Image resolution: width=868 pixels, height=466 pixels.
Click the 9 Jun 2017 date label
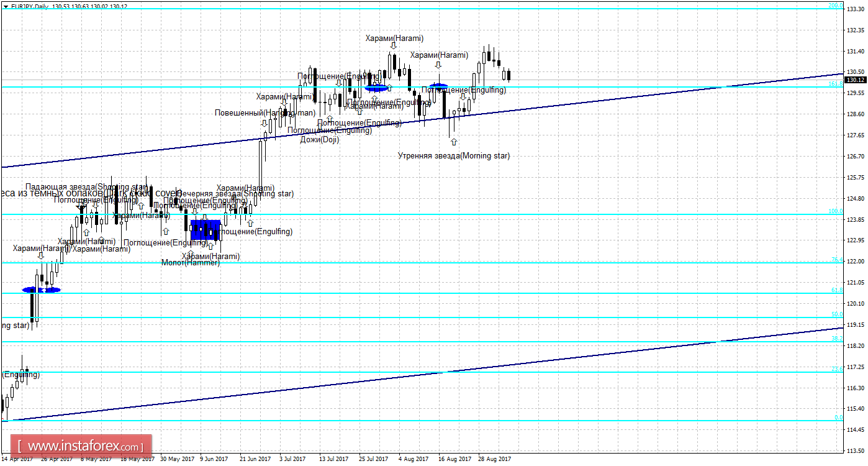coord(214,460)
